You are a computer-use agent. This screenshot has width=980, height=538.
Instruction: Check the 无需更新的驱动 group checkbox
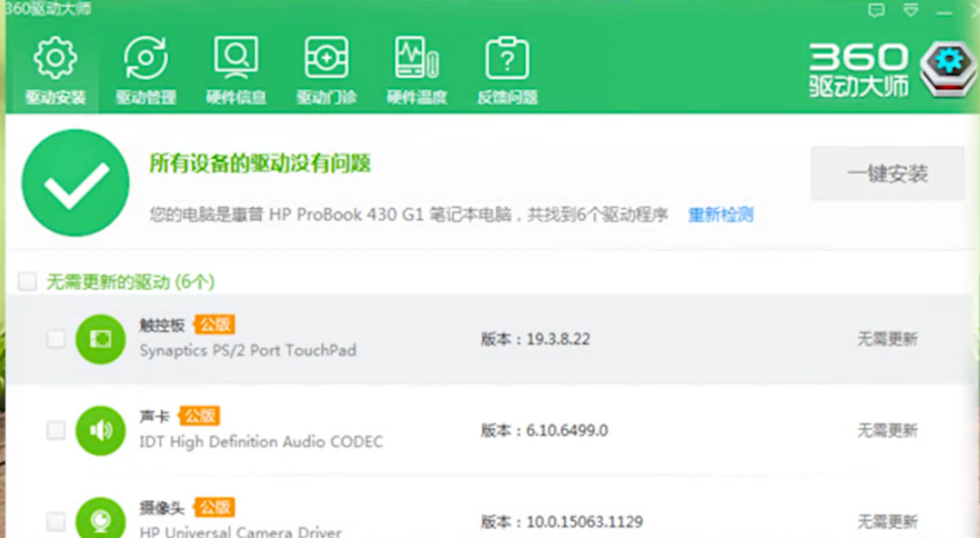(28, 281)
